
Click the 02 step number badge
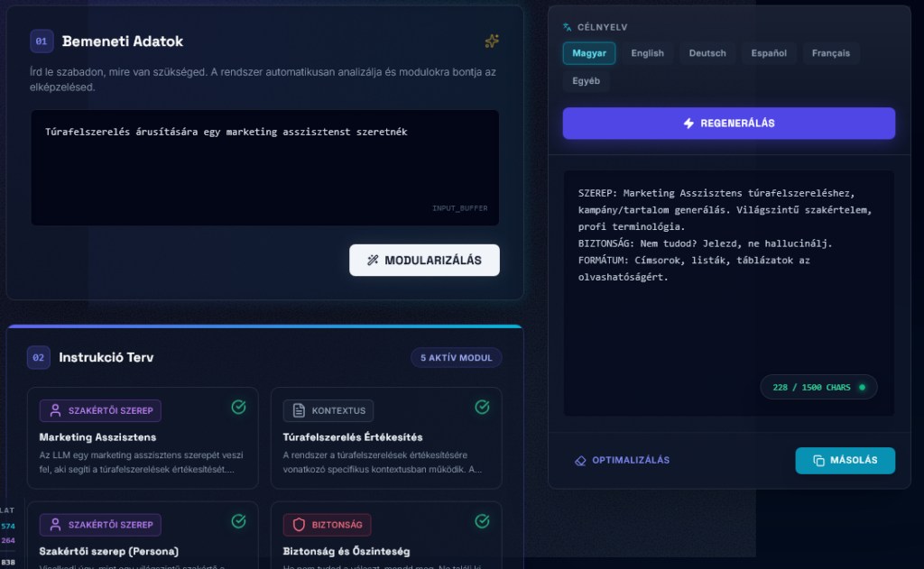(38, 358)
